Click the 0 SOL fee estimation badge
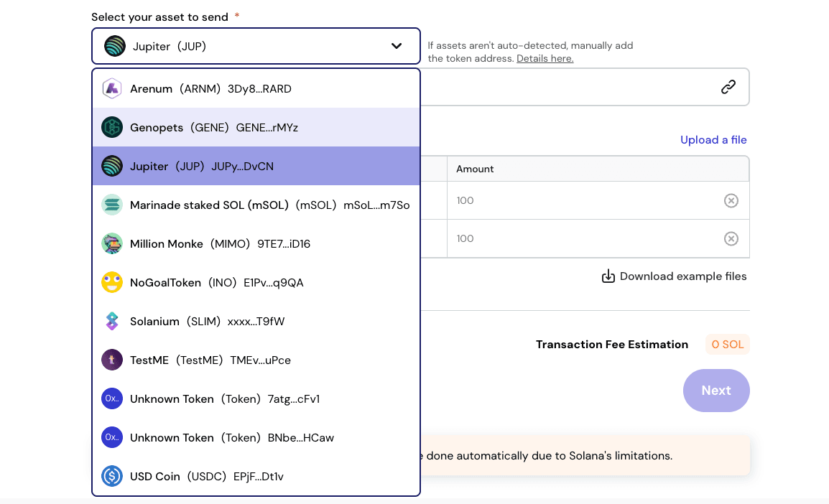This screenshot has height=504, width=829. coord(728,345)
